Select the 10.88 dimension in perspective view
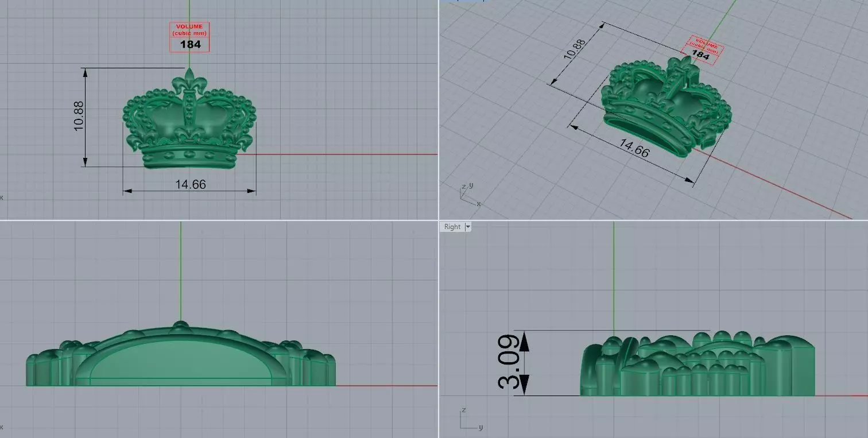The width and height of the screenshot is (868, 438). pyautogui.click(x=573, y=50)
